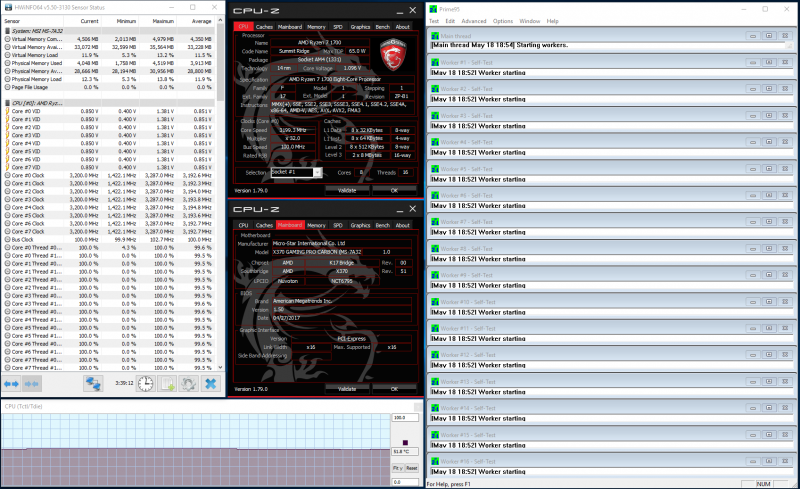Click Validate button in upper CPU-Z window
Image resolution: width=800 pixels, height=489 pixels.
coord(347,190)
